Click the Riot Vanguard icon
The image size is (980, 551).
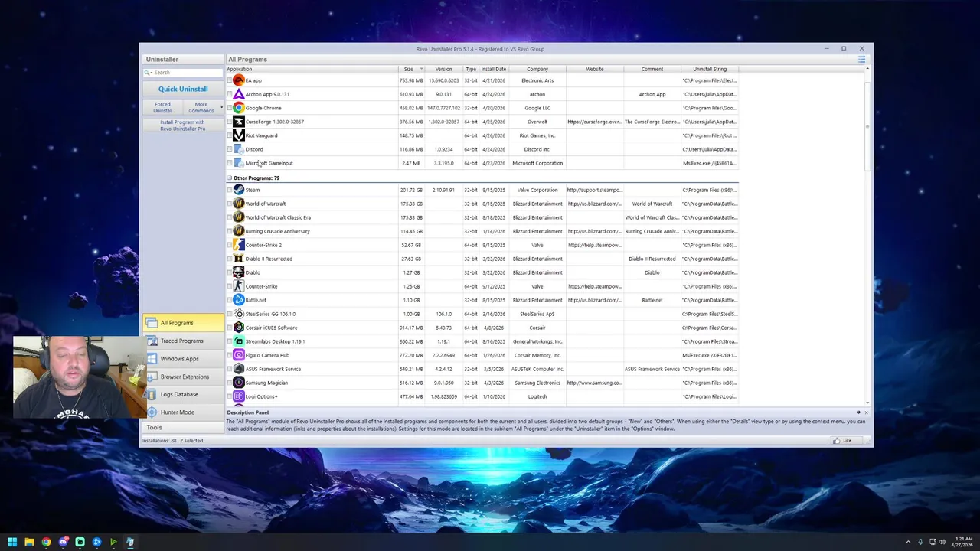(x=239, y=135)
